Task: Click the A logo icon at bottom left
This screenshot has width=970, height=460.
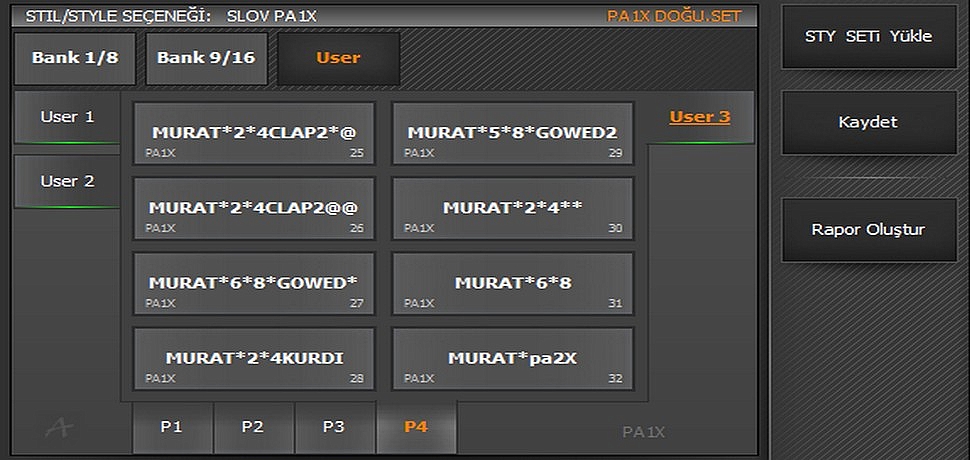Action: click(x=59, y=428)
